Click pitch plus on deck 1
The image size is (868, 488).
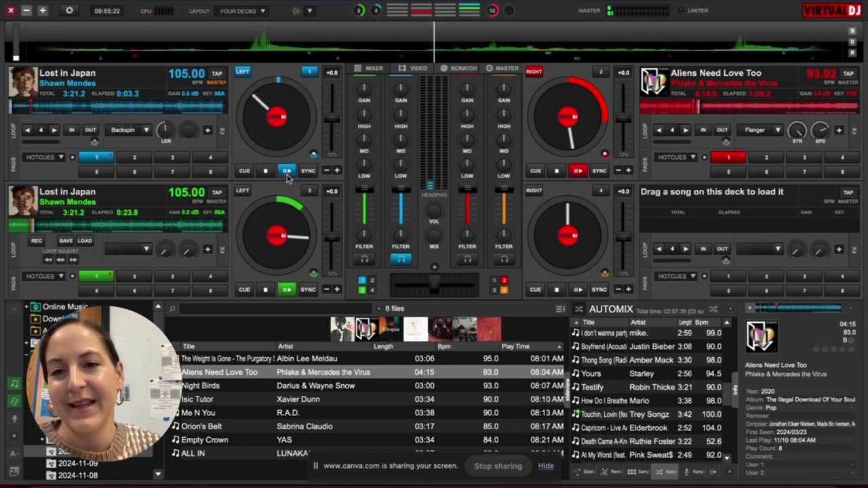[x=336, y=171]
